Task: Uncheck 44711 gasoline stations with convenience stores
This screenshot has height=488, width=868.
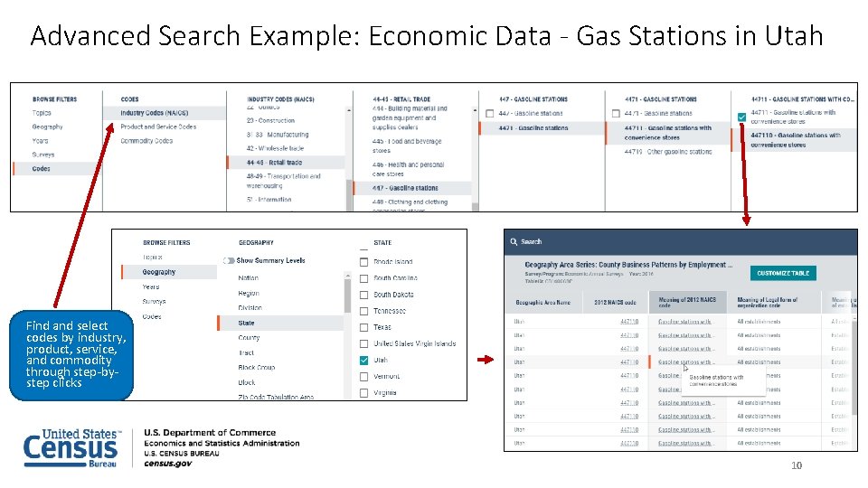Action: tap(741, 117)
